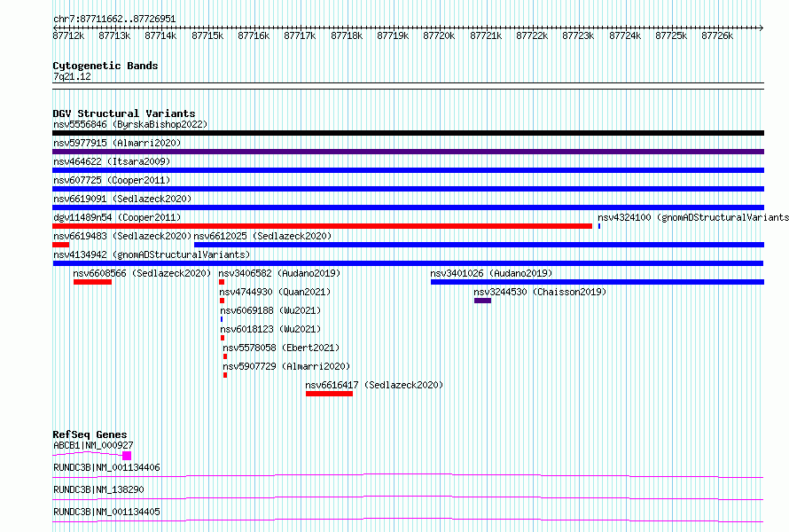
Task: Click the nsv6619091 (Sedlazeck2020) label
Action: click(122, 199)
